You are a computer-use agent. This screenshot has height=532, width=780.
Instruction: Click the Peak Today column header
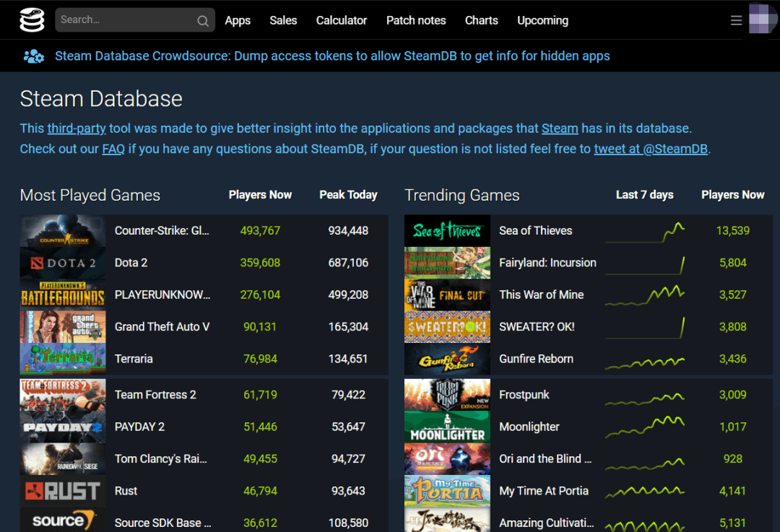tap(348, 195)
